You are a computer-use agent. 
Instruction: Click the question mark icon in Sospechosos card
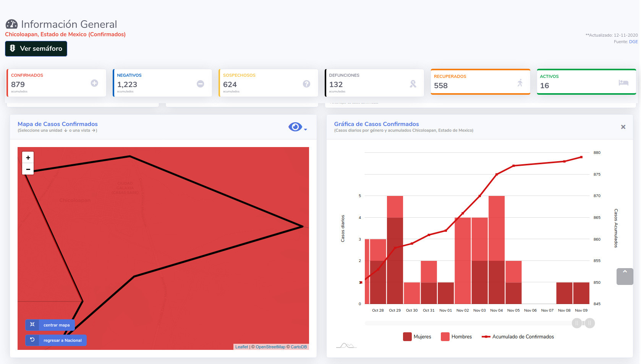tap(306, 84)
